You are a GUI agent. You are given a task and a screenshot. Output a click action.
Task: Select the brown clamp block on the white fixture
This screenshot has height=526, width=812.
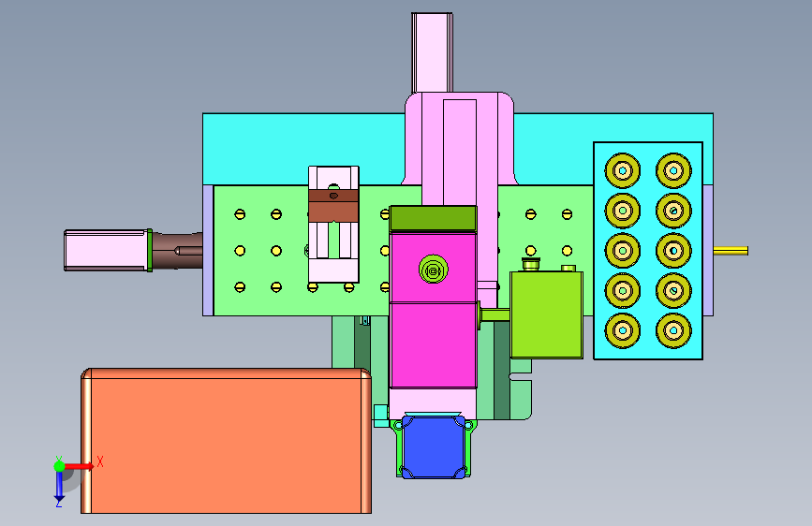pos(333,206)
